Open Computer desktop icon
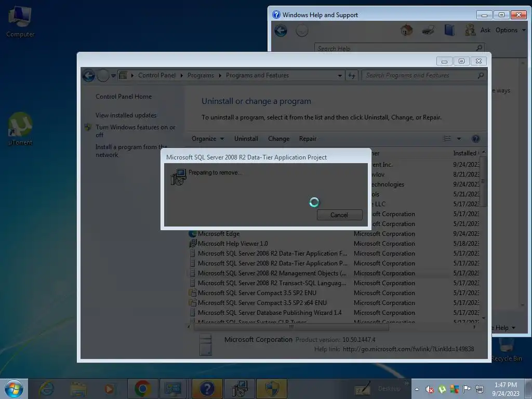 pos(20,22)
